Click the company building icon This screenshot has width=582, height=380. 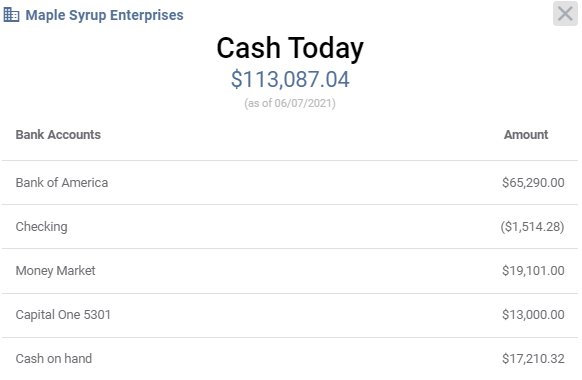(x=11, y=15)
